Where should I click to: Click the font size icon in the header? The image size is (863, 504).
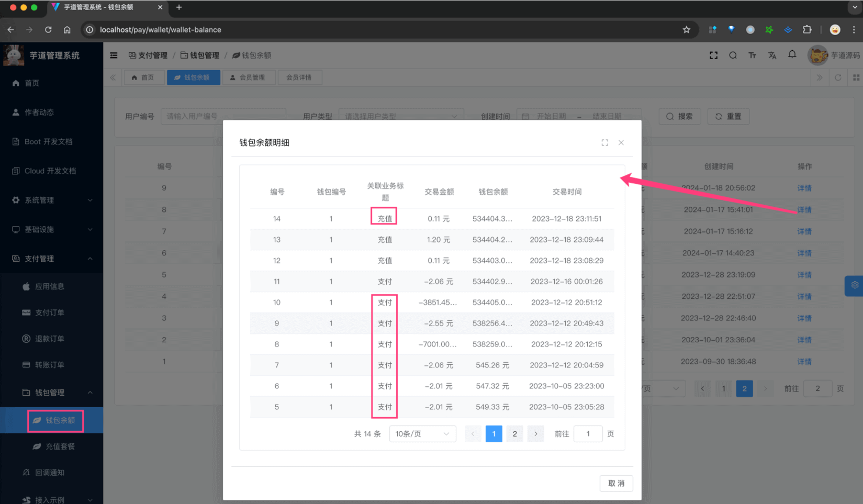752,55
